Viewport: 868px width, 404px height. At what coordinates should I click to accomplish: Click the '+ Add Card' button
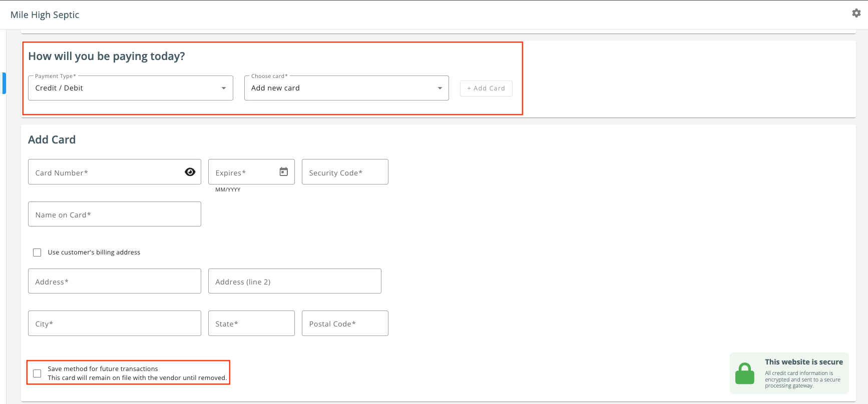click(486, 88)
